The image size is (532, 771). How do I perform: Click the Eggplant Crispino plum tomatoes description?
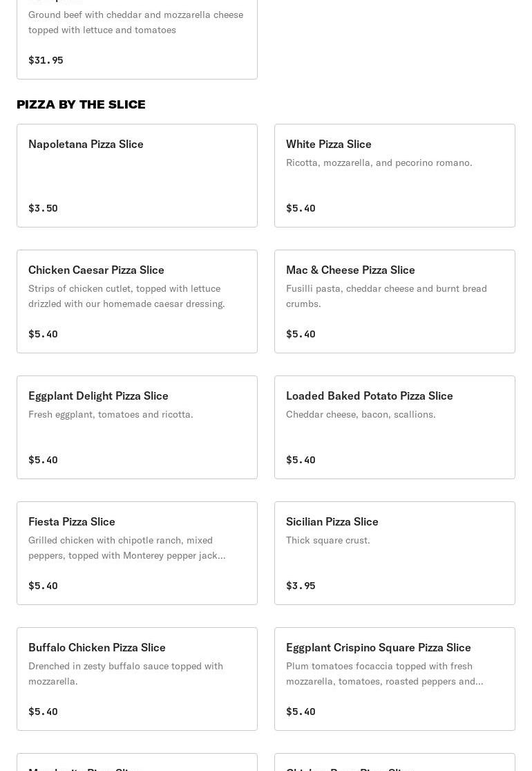click(384, 674)
